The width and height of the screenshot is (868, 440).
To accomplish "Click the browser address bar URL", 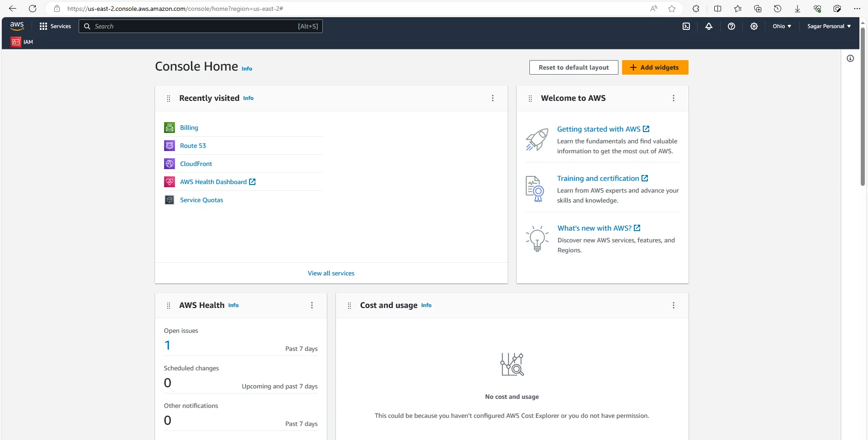I will click(x=175, y=9).
